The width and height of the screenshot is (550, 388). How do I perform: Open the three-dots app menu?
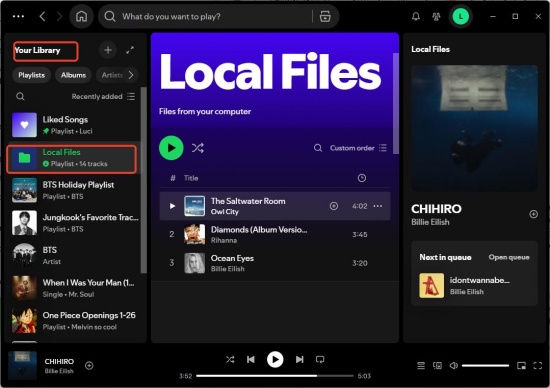click(x=18, y=16)
